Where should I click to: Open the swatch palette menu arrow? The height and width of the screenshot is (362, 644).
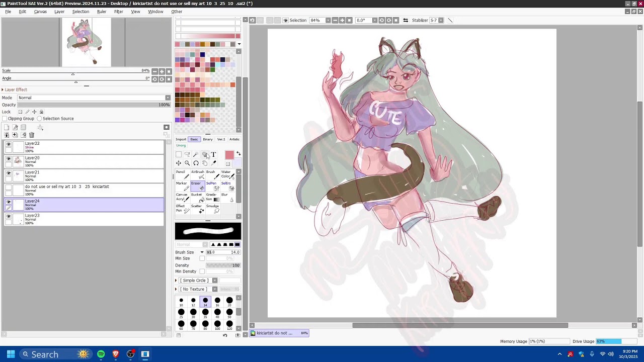pos(239,44)
